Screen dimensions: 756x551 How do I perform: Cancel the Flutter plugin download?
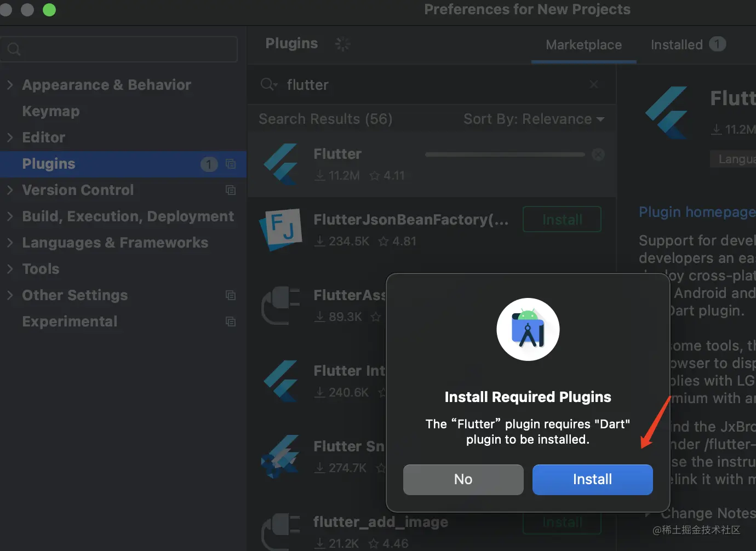pyautogui.click(x=598, y=154)
